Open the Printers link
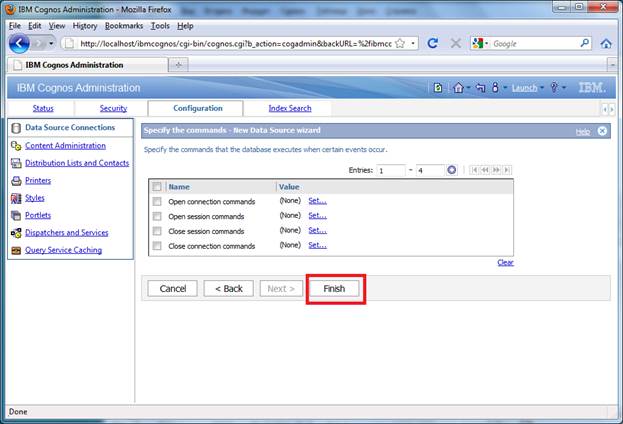Viewport: 623px width, 424px height. (38, 180)
